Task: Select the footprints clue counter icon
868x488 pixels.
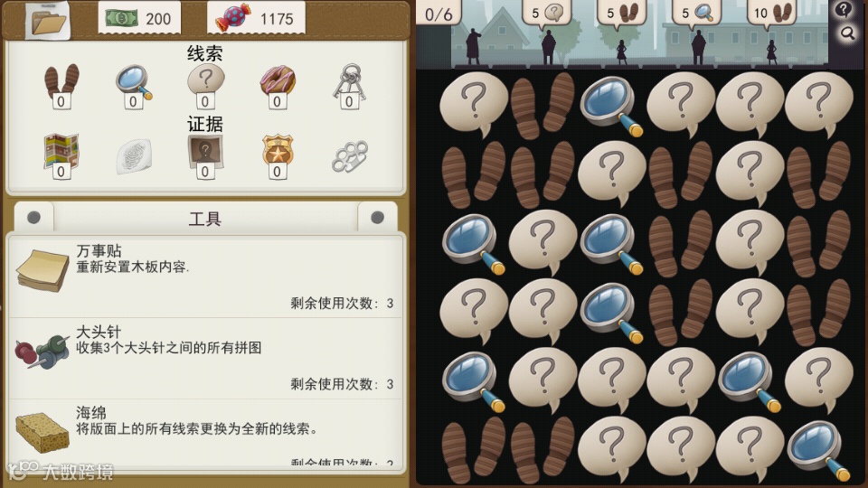Action: coord(61,85)
